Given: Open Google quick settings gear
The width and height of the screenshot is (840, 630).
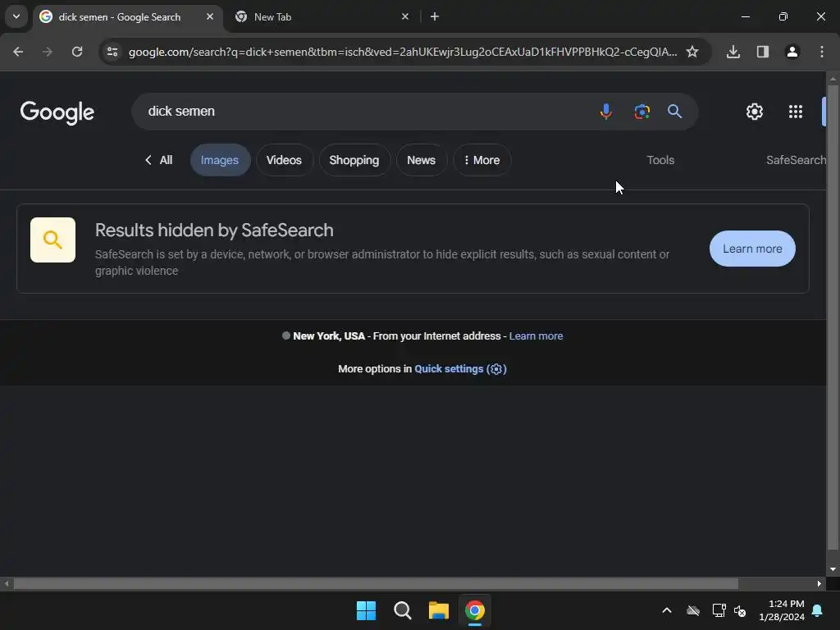Looking at the screenshot, I should point(755,112).
